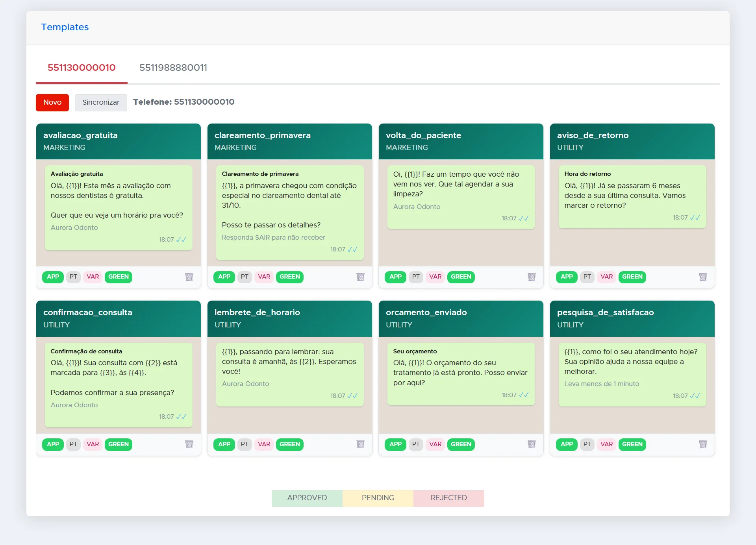Screen dimensions: 756x545
Task: Click VAR badge on pesquisa_de_satisfacao card
Action: (606, 444)
